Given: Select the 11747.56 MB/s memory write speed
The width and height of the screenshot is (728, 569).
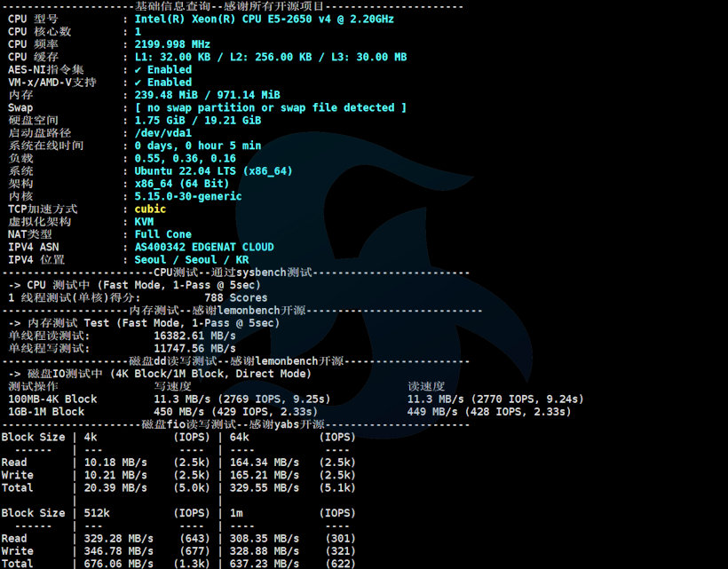Looking at the screenshot, I should pos(194,349).
